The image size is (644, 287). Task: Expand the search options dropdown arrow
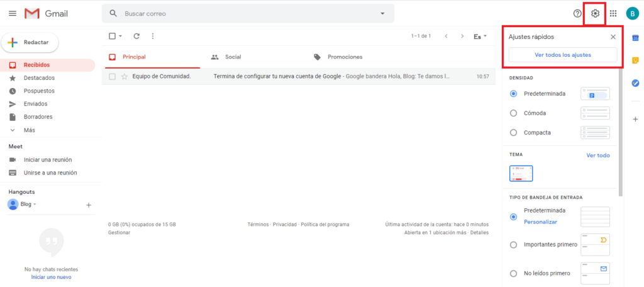pyautogui.click(x=382, y=13)
